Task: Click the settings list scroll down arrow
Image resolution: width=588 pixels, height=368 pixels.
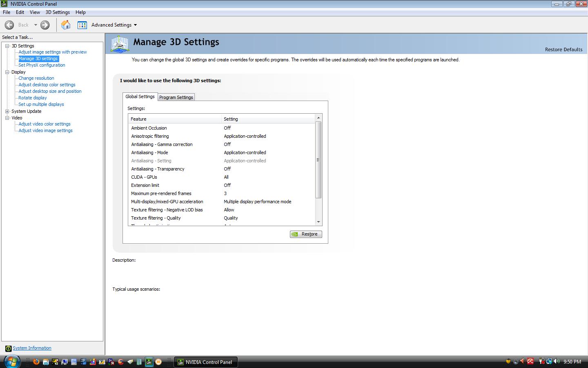Action: coord(318,222)
